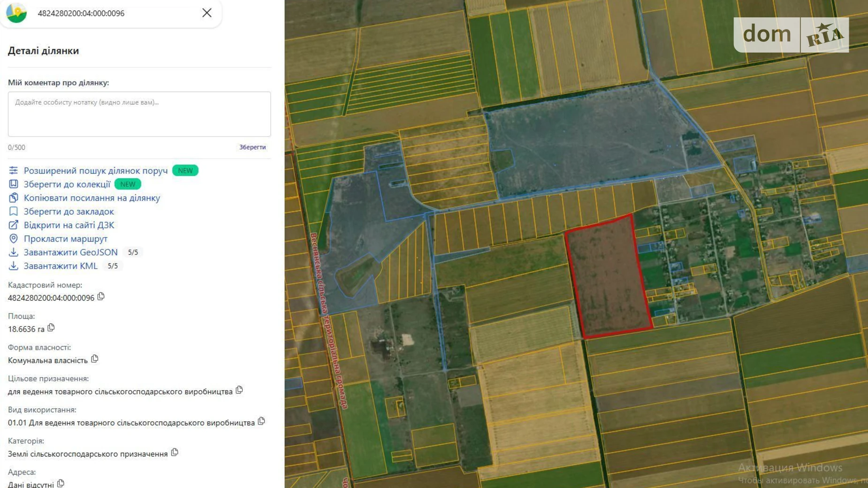Screen dimensions: 868x488
Task: Click Завантажити KML link
Action: [61, 266]
